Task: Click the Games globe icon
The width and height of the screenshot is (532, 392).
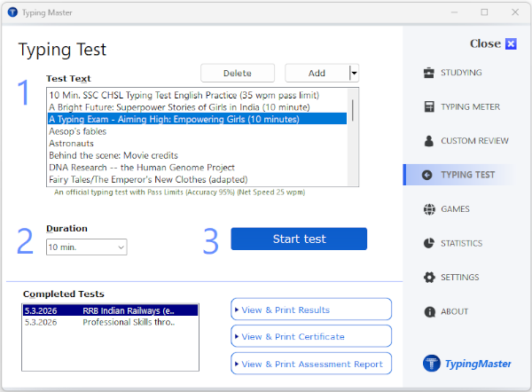Action: tap(429, 209)
